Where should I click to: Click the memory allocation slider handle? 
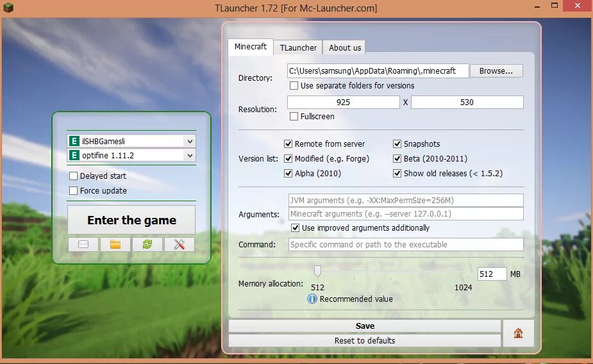coord(318,270)
